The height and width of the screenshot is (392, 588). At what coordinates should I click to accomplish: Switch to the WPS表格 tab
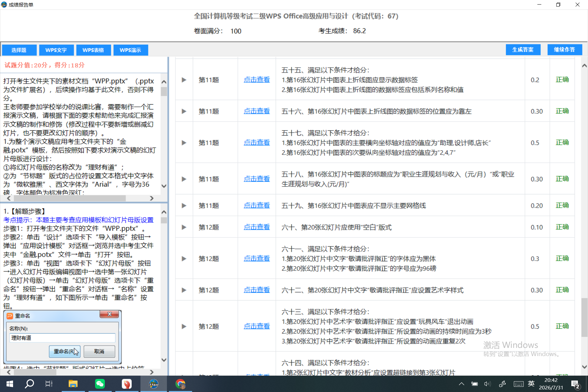coord(93,50)
